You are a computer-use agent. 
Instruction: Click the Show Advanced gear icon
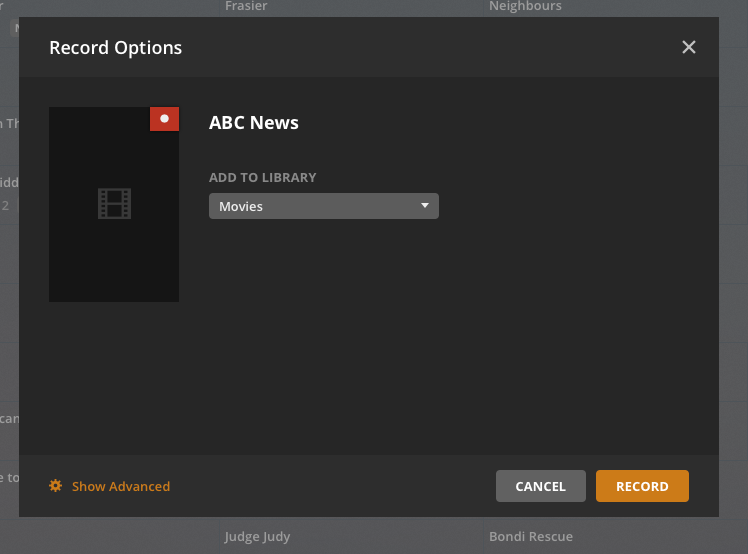(55, 486)
